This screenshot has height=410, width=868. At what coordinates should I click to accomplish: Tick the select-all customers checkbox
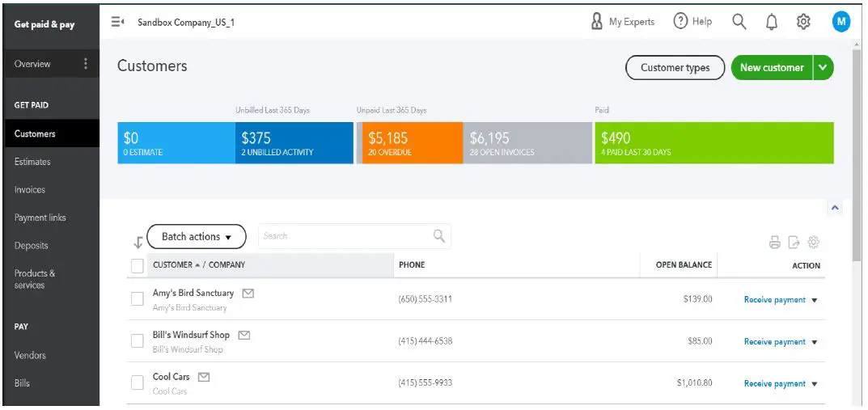[x=138, y=265]
